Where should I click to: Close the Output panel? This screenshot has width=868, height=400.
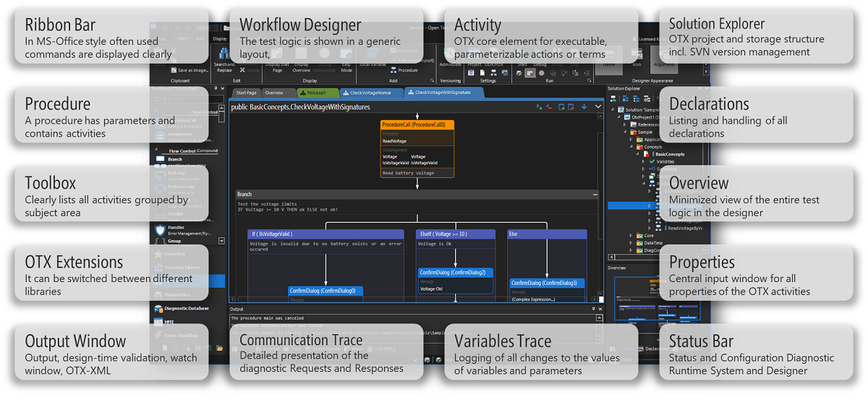point(600,309)
